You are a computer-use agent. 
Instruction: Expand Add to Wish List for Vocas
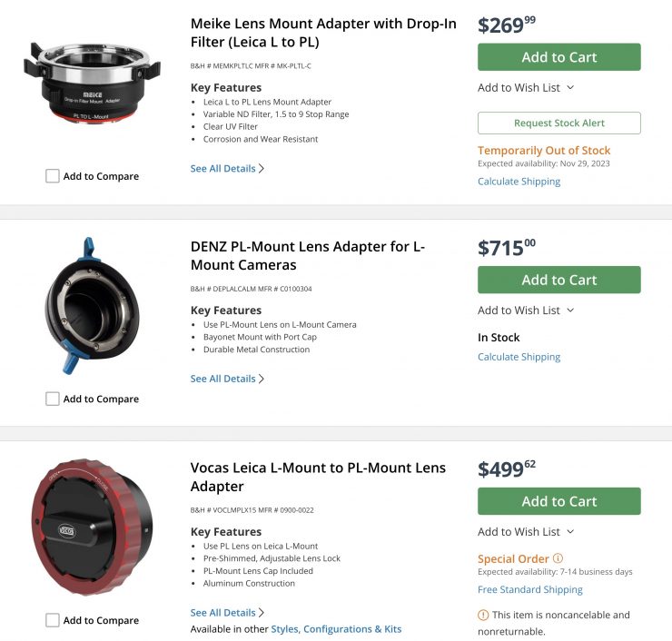[526, 531]
